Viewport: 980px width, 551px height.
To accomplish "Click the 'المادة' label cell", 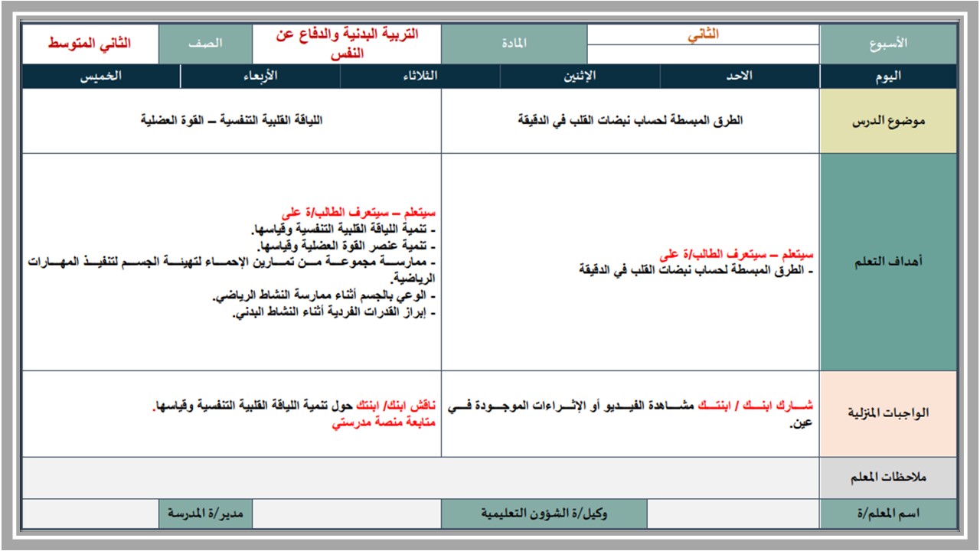I will point(514,44).
